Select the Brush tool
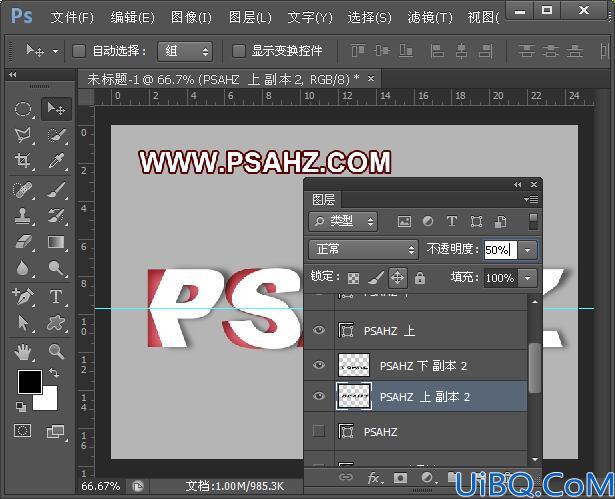 56,190
